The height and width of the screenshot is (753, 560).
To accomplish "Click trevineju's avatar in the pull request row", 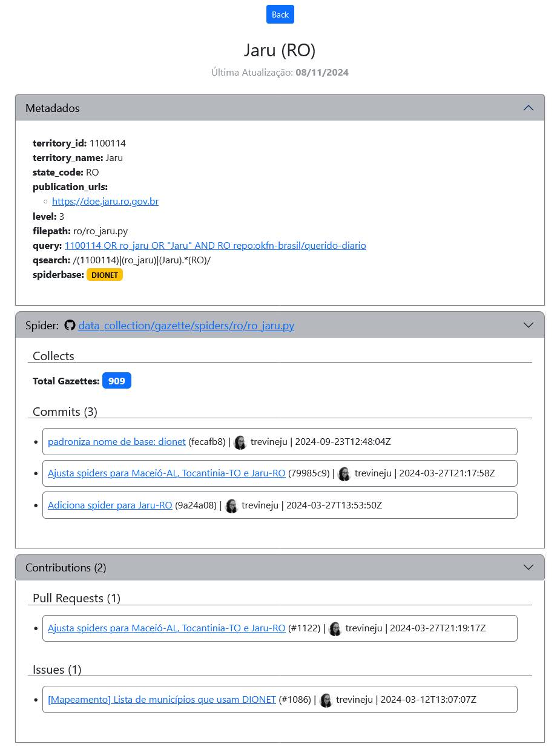I will [x=335, y=628].
